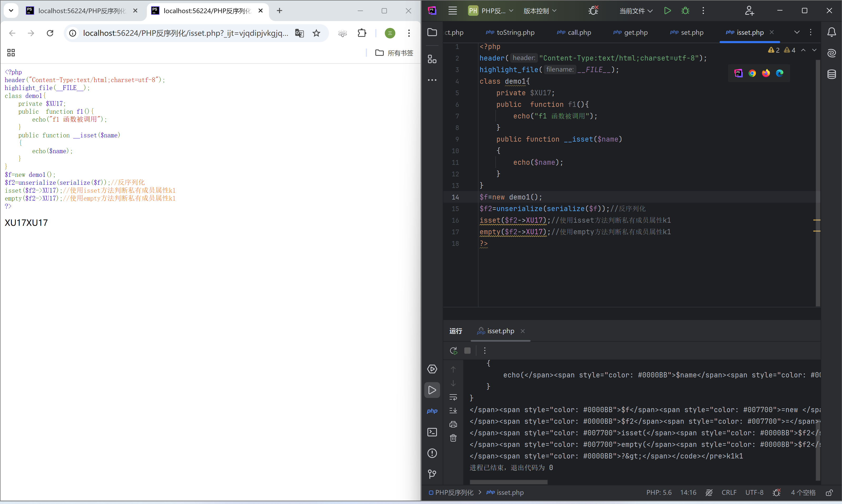Bookmark this page with the Chrome star
Screen dimensions: 842x504
(x=316, y=33)
